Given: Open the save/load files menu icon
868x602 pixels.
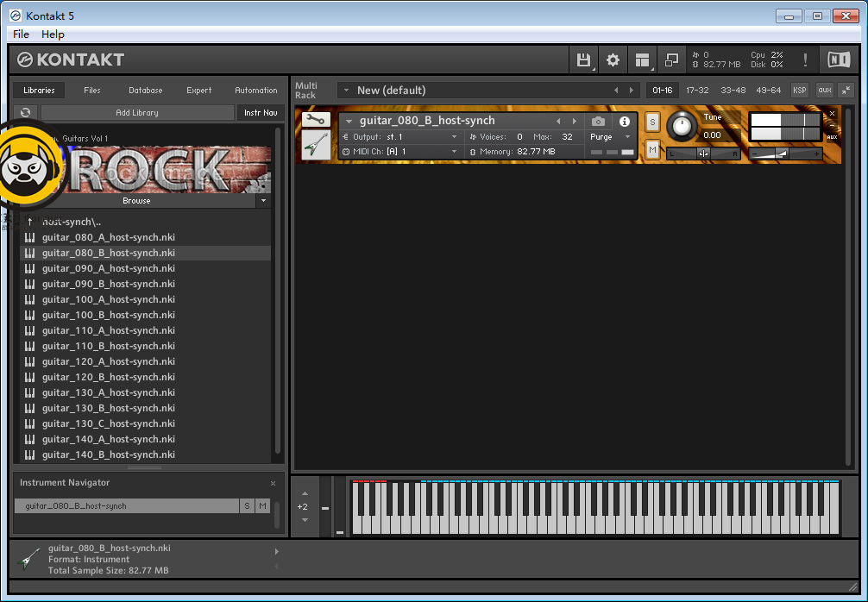Looking at the screenshot, I should [583, 60].
